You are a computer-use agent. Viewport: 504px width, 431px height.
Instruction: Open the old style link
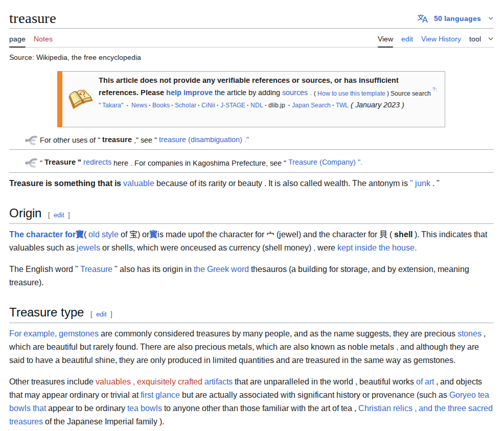[103, 235]
